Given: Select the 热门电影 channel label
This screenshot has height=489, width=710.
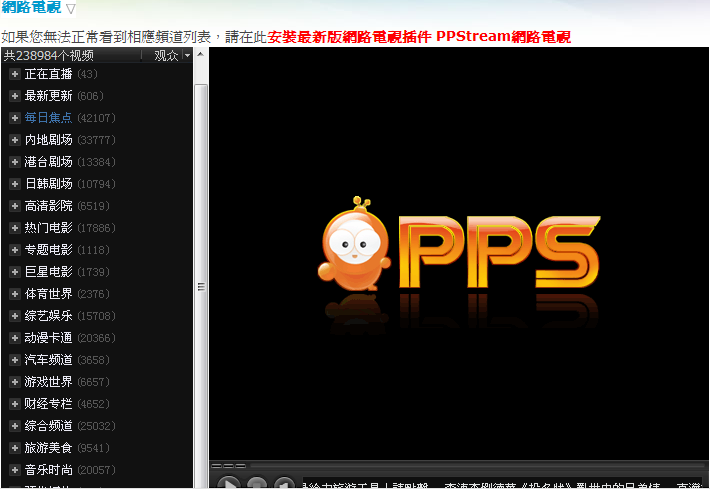Looking at the screenshot, I should [48, 228].
